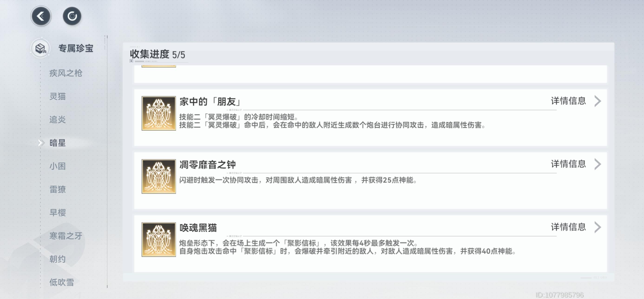Image resolution: width=644 pixels, height=299 pixels.
Task: Click description line 炮垒形态下，会在场上生成
Action: pos(299,243)
